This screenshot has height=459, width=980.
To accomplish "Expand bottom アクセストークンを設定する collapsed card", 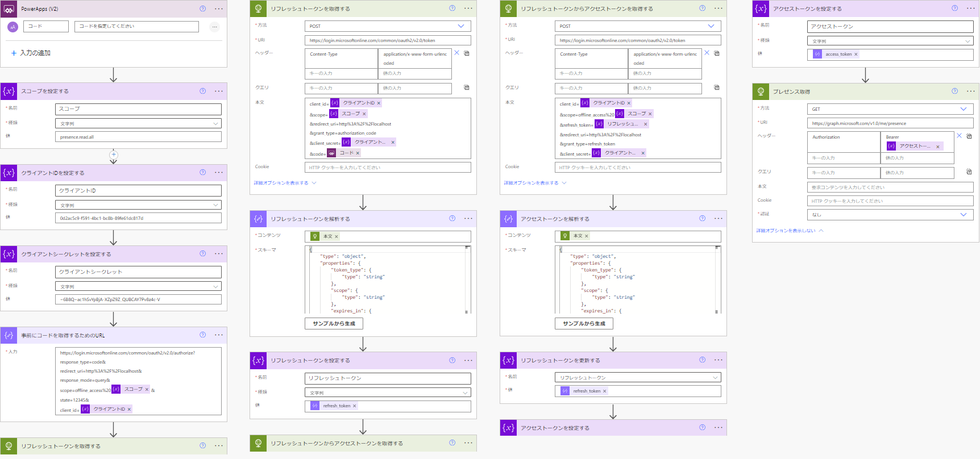I will (x=613, y=428).
